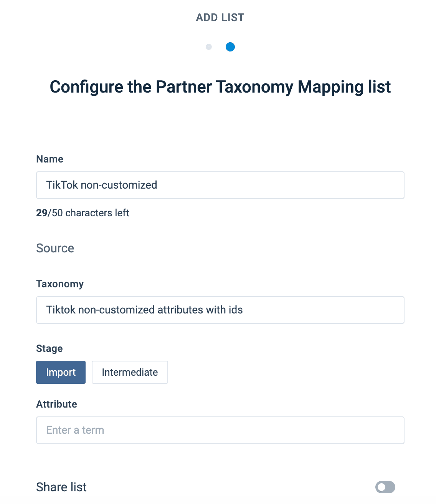436x504 pixels.
Task: Go back to the first step dot
Action: pyautogui.click(x=209, y=47)
